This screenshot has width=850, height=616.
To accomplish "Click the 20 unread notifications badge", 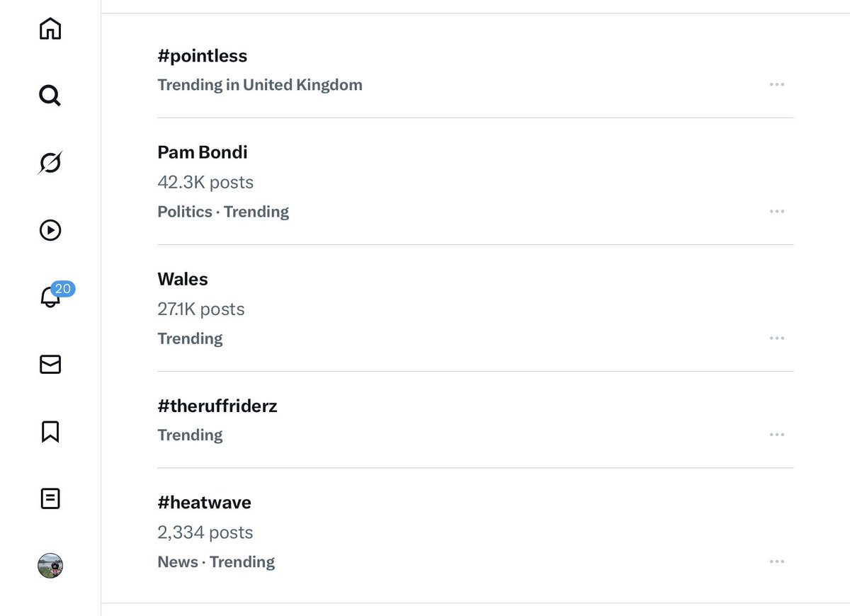I will click(63, 288).
